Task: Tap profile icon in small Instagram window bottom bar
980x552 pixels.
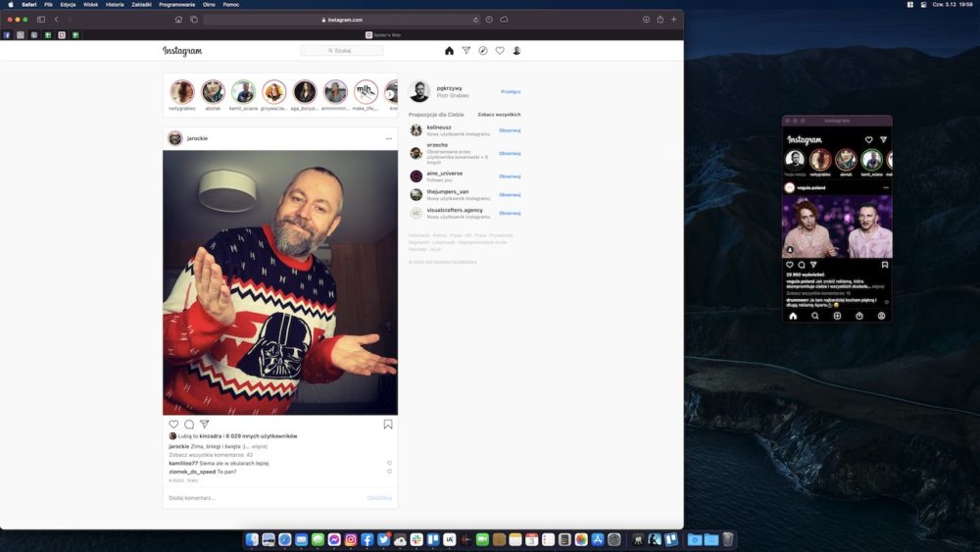Action: coord(881,316)
